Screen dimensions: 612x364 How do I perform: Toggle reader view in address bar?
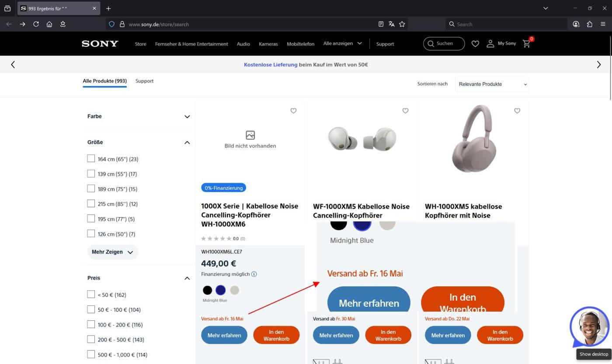[381, 24]
